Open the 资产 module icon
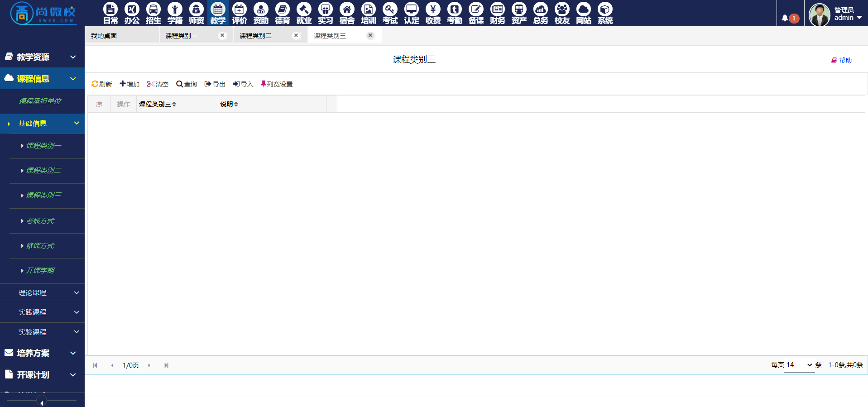Image resolution: width=868 pixels, height=407 pixels. (519, 13)
